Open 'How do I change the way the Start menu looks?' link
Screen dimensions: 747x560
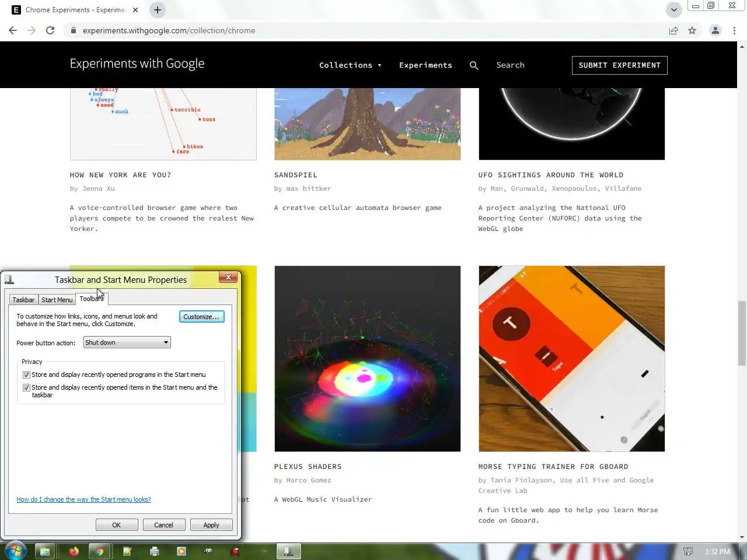pos(83,499)
